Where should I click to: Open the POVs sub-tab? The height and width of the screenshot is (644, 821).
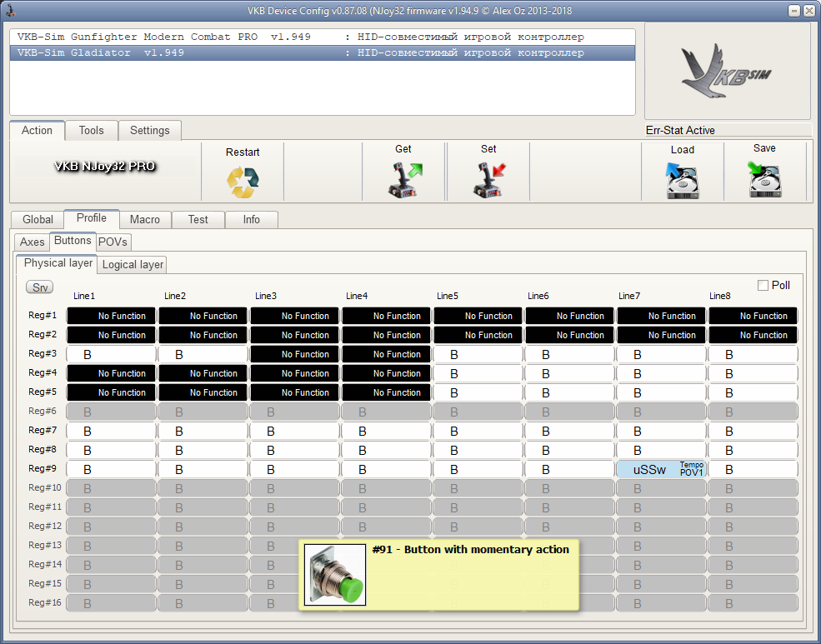tap(113, 242)
